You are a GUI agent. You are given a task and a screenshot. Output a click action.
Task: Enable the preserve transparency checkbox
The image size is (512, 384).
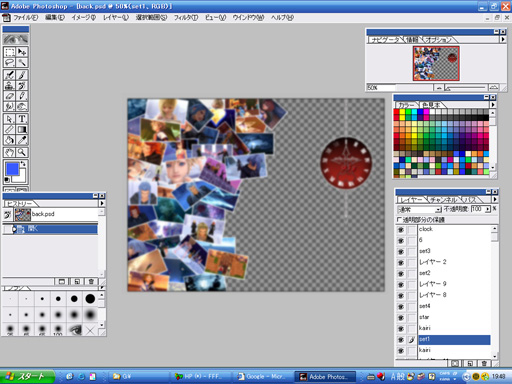click(400, 220)
